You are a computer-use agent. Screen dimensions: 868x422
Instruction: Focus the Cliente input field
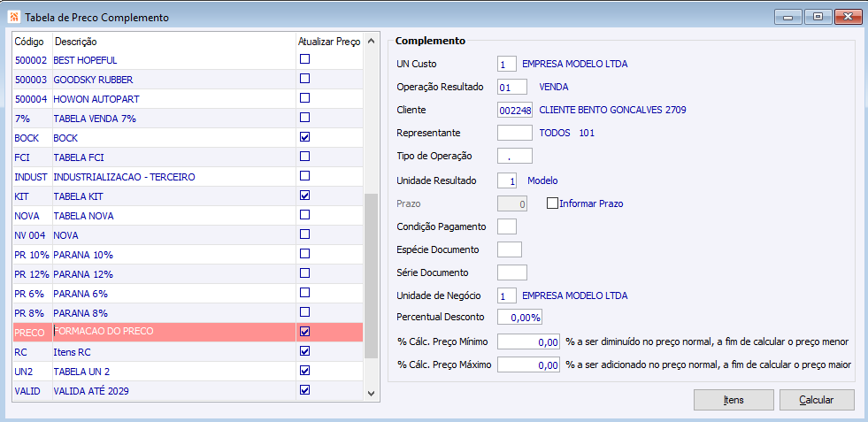tap(515, 110)
